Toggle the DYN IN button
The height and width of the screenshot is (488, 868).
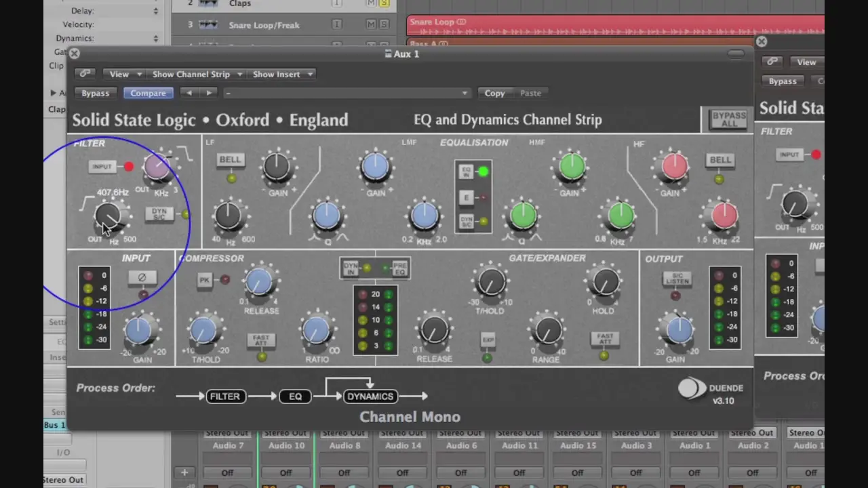tap(351, 268)
